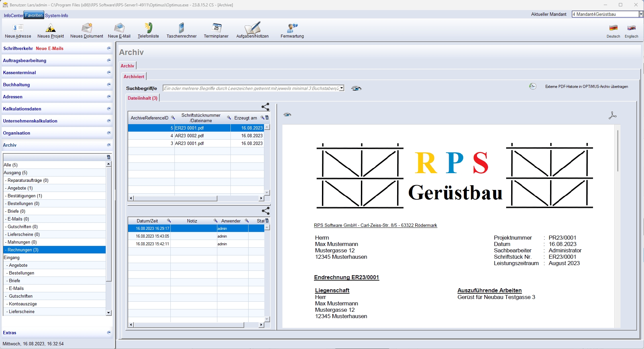Click the eye icon above the document preview
Viewport: 644px width, 349px height.
tap(287, 115)
